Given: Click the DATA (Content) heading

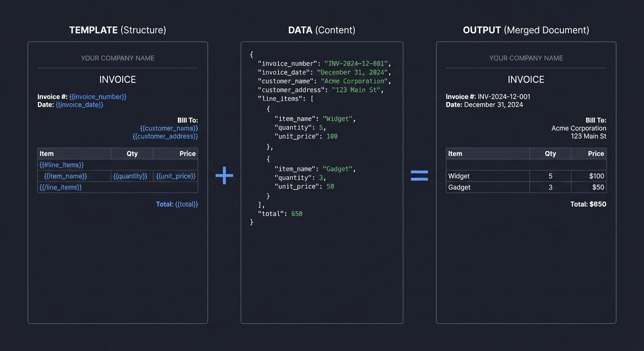Looking at the screenshot, I should [x=322, y=30].
